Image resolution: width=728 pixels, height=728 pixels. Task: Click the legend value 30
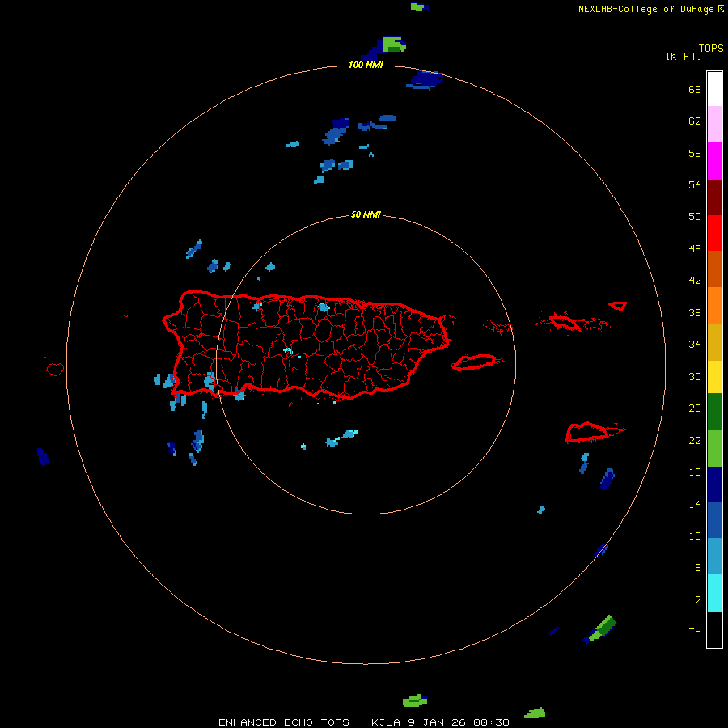pos(695,376)
